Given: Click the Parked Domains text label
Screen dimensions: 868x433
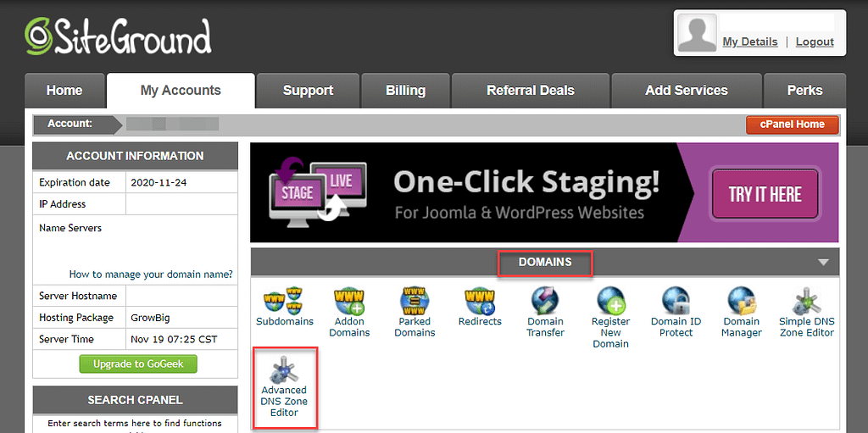Looking at the screenshot, I should tap(416, 327).
